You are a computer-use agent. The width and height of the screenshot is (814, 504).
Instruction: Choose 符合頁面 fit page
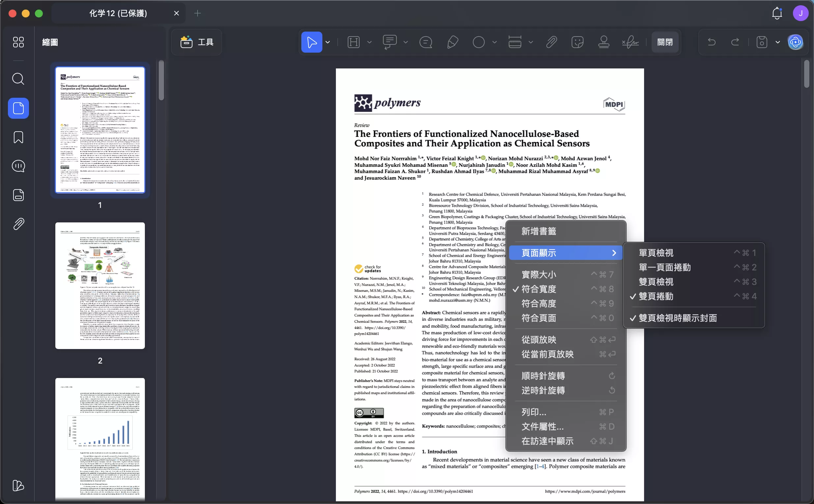566,318
